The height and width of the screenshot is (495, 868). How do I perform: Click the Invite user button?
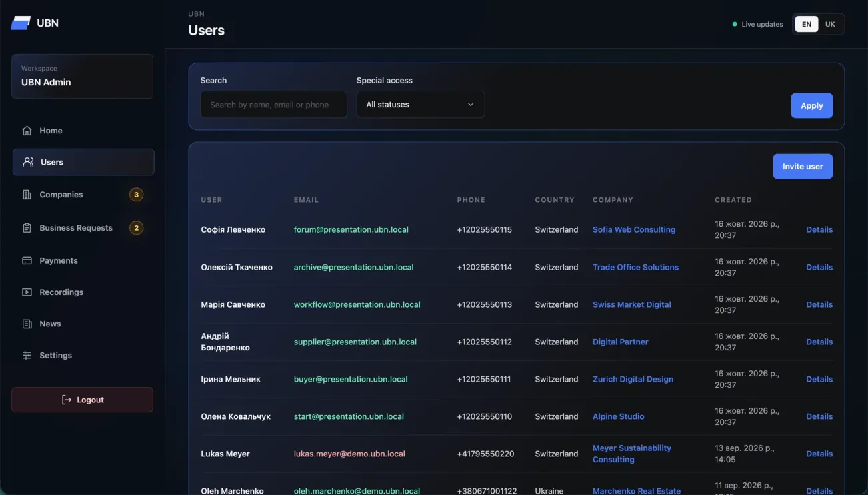point(803,167)
